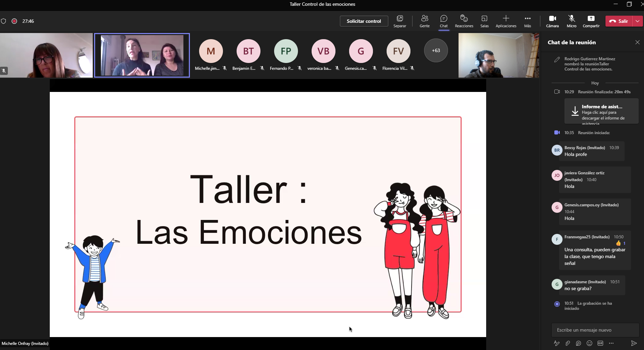644x350 pixels.
Task: Toggle the Cámara on or off
Action: (x=552, y=21)
